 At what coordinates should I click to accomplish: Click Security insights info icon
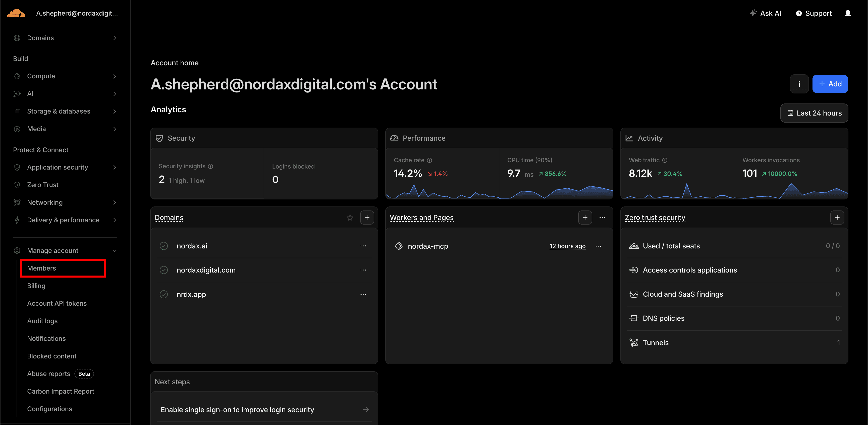pyautogui.click(x=210, y=166)
